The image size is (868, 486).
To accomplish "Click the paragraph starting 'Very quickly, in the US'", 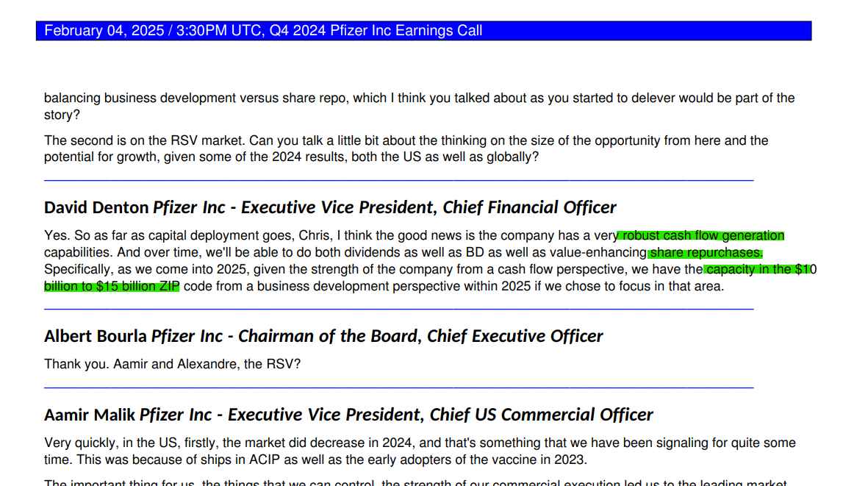I will point(420,451).
